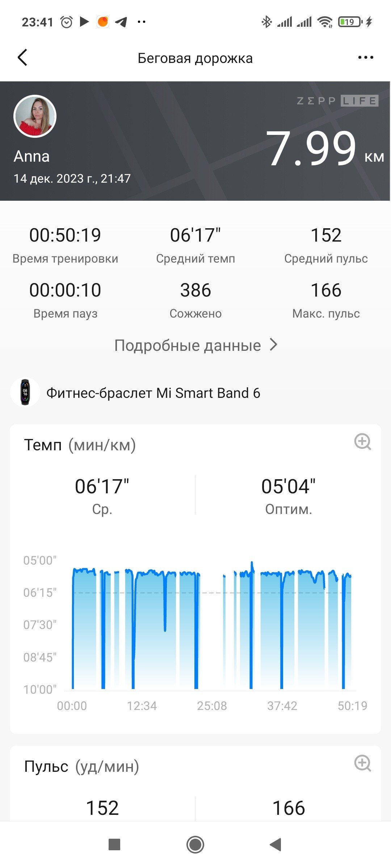This screenshot has height=868, width=391.
Task: Tap Android home circle button
Action: click(x=195, y=845)
